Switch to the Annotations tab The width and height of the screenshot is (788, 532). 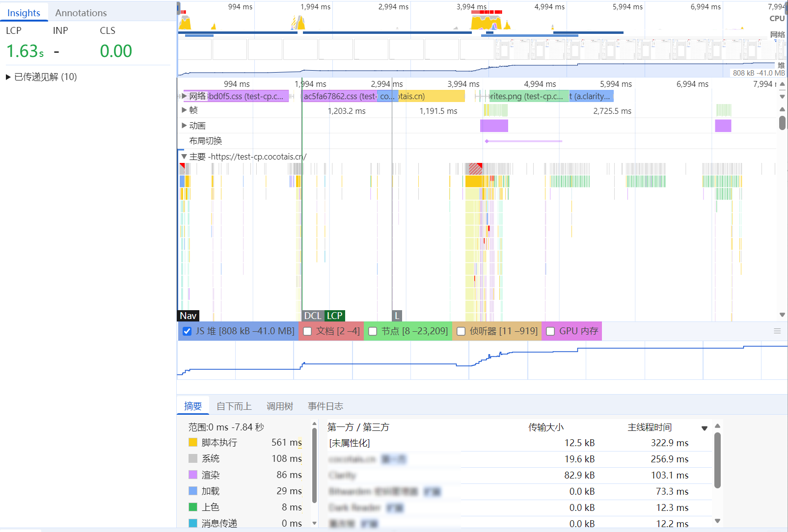[81, 13]
